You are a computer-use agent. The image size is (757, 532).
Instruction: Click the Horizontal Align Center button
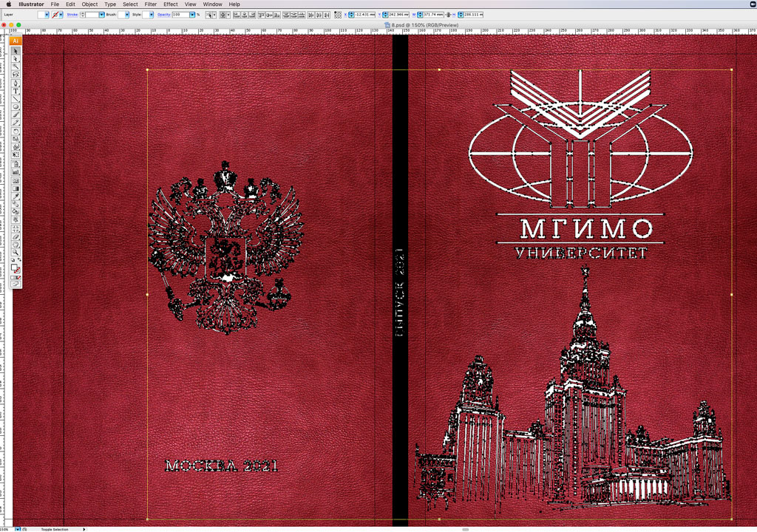pyautogui.click(x=244, y=15)
